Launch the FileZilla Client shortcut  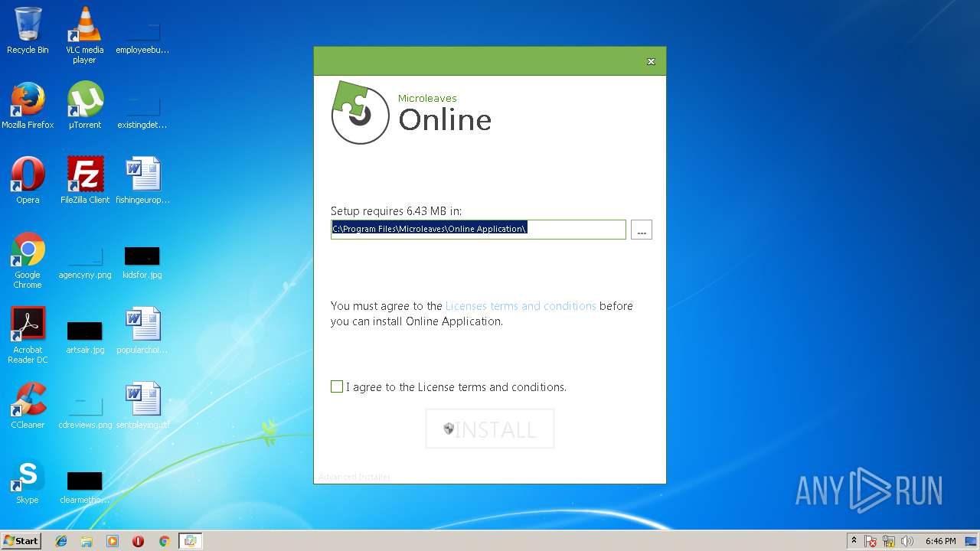84,181
